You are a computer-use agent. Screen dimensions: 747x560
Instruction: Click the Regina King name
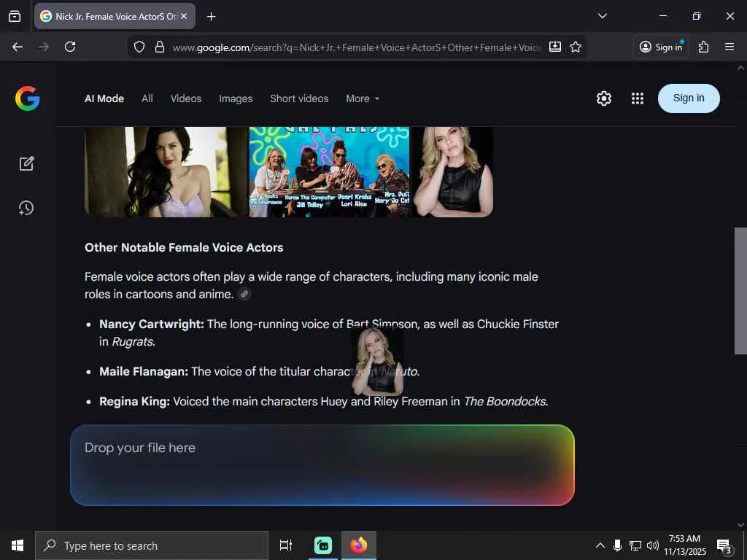click(134, 402)
